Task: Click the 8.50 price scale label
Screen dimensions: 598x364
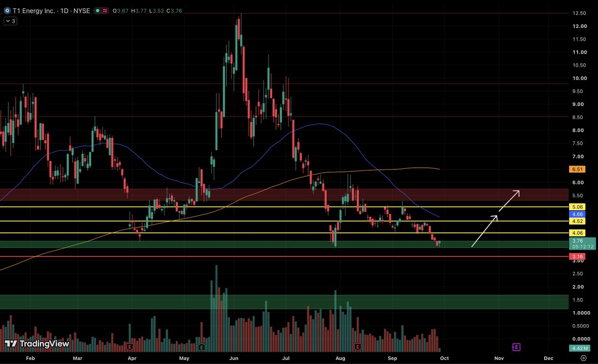Action: [578, 117]
